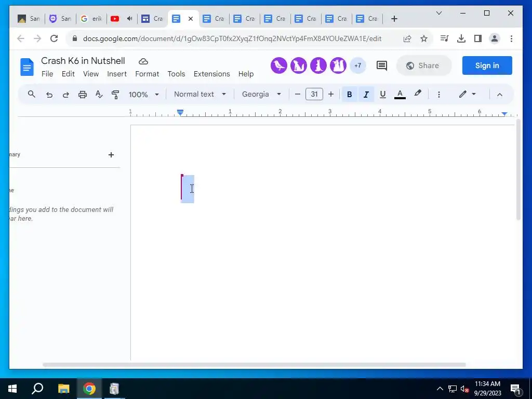Open the File menu

[x=47, y=74]
